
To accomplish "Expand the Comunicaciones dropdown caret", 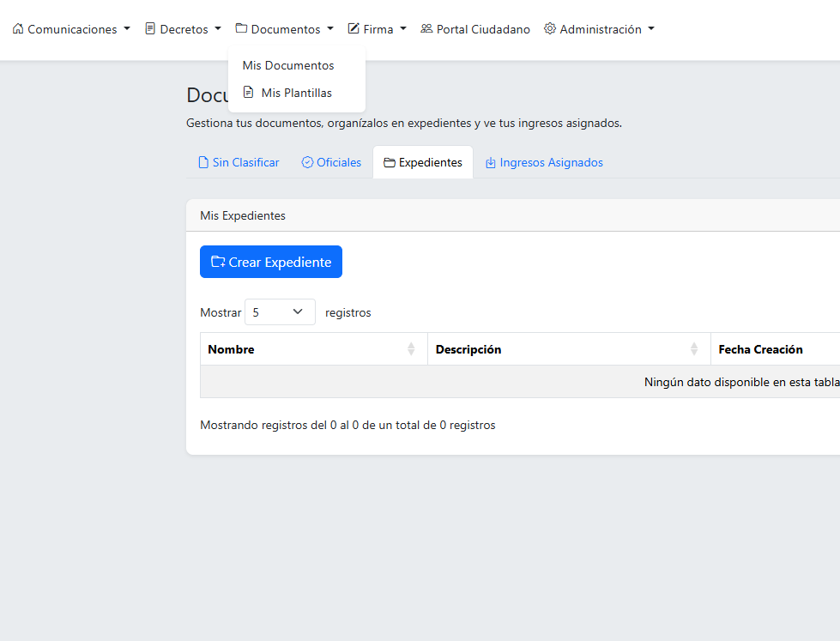I will tap(127, 29).
